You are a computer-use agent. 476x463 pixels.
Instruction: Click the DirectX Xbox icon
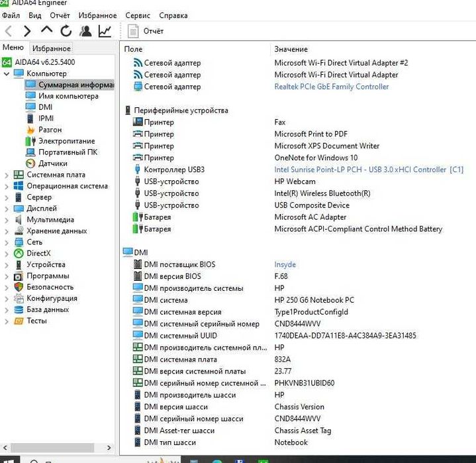(19, 254)
